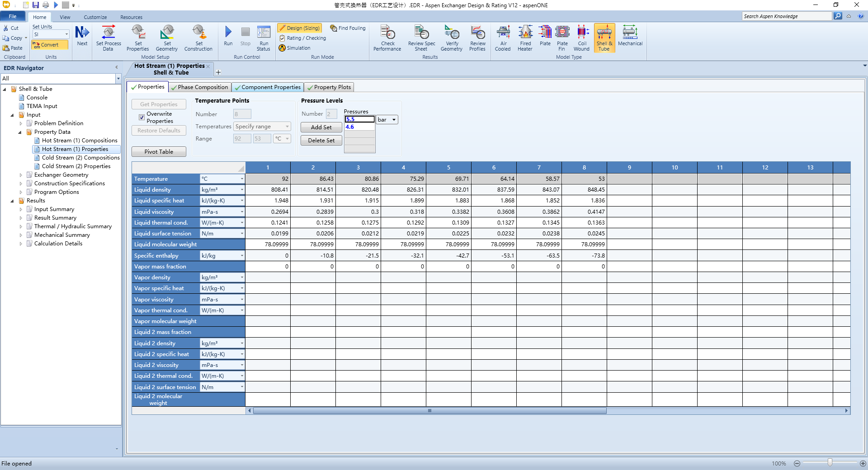The width and height of the screenshot is (868, 470).
Task: Click the Print icon in quick access toolbar
Action: point(46,5)
